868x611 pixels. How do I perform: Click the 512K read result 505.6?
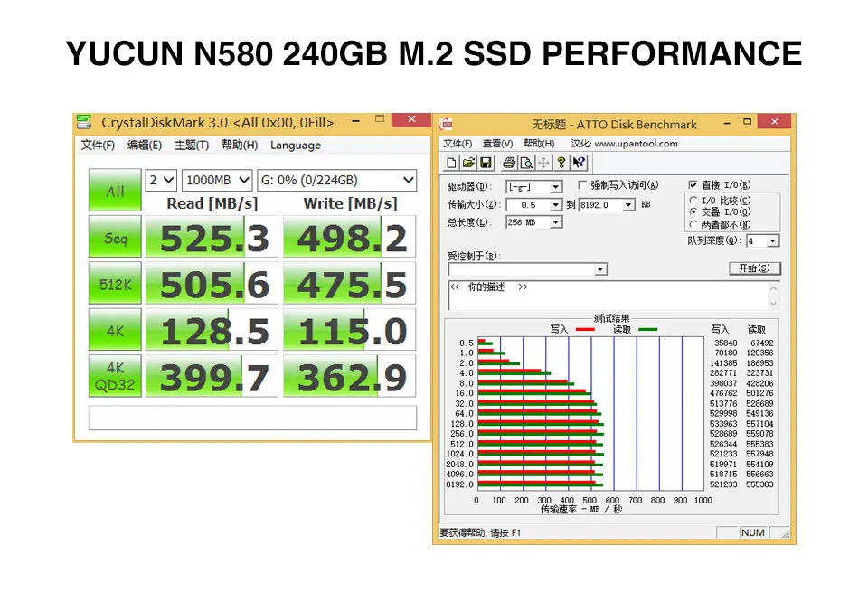212,284
